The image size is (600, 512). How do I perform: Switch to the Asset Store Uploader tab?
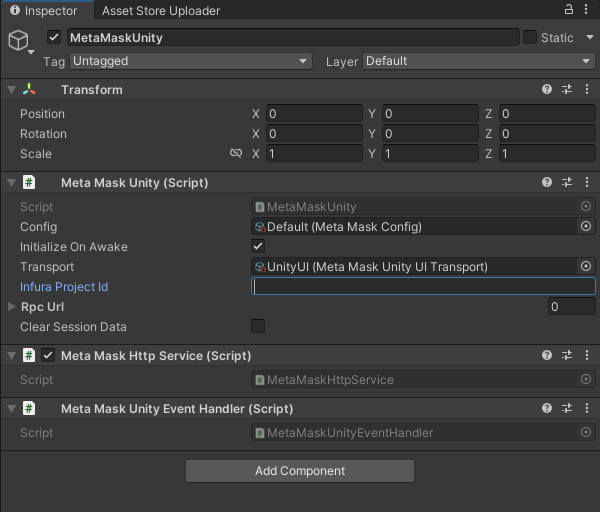[161, 11]
